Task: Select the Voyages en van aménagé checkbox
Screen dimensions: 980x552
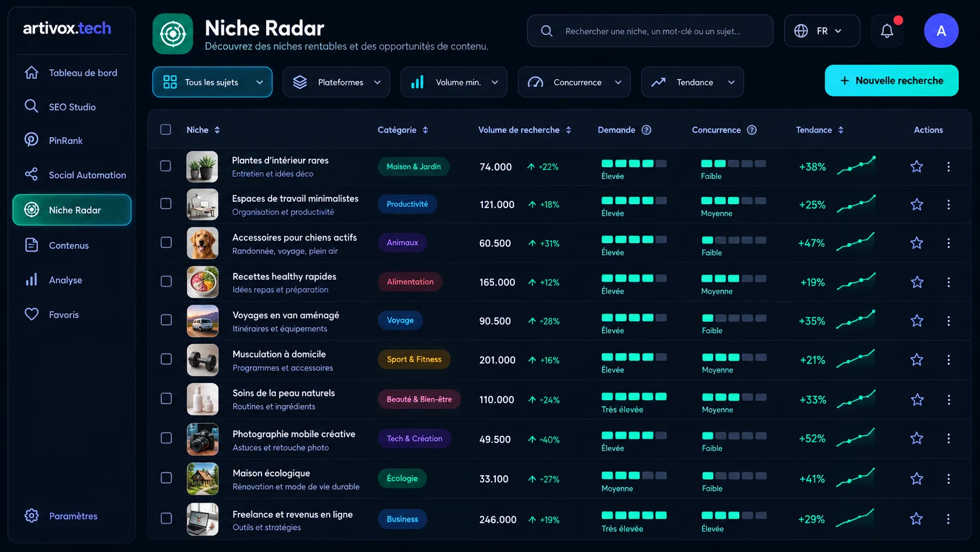Action: 166,320
